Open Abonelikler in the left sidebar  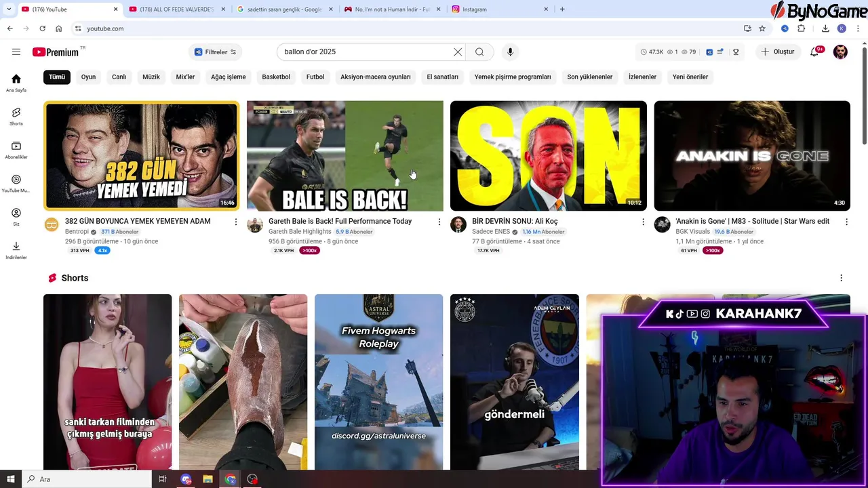(16, 150)
